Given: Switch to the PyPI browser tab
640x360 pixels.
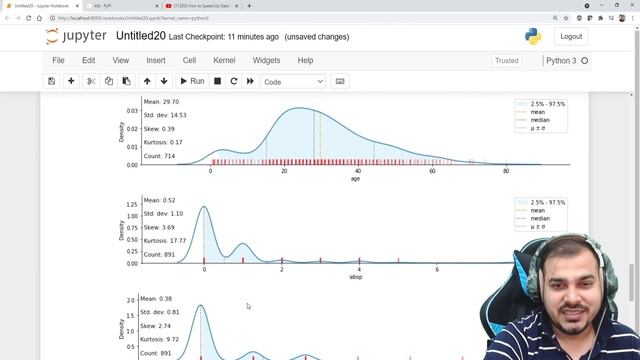Looking at the screenshot, I should (x=122, y=6).
